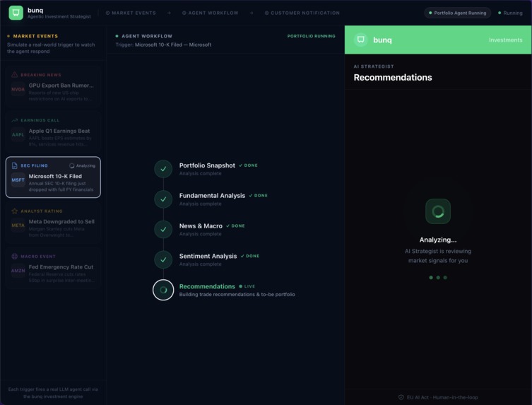
Task: Click the Analyst Rating star icon
Action: point(15,211)
